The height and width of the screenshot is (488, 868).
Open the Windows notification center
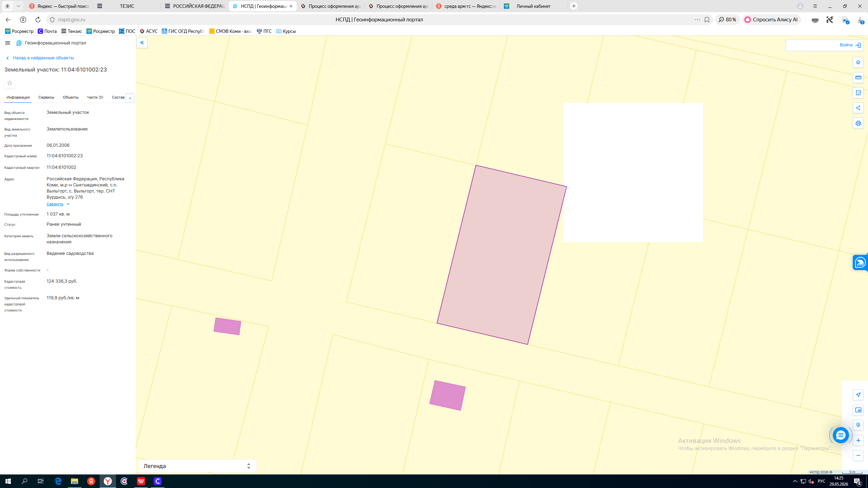(x=857, y=481)
